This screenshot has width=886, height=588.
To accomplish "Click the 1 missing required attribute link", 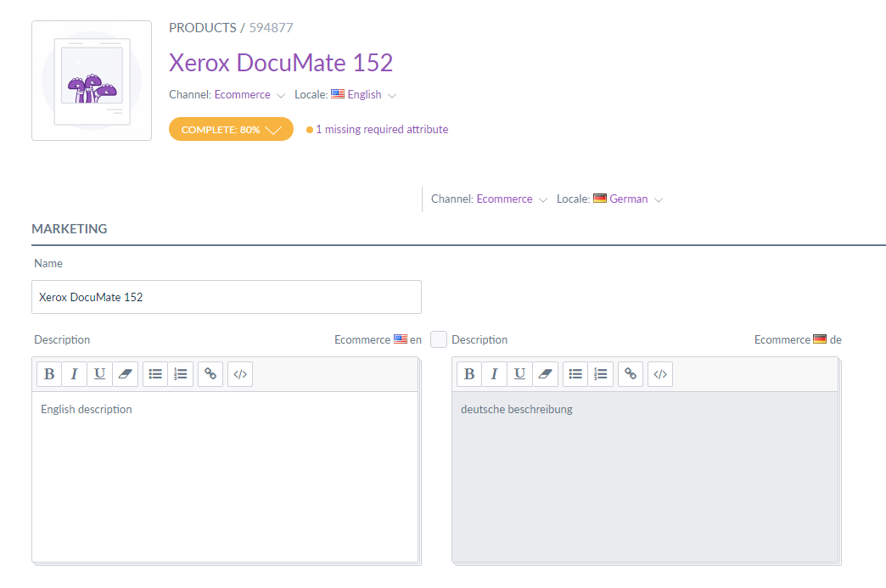I will click(x=382, y=129).
